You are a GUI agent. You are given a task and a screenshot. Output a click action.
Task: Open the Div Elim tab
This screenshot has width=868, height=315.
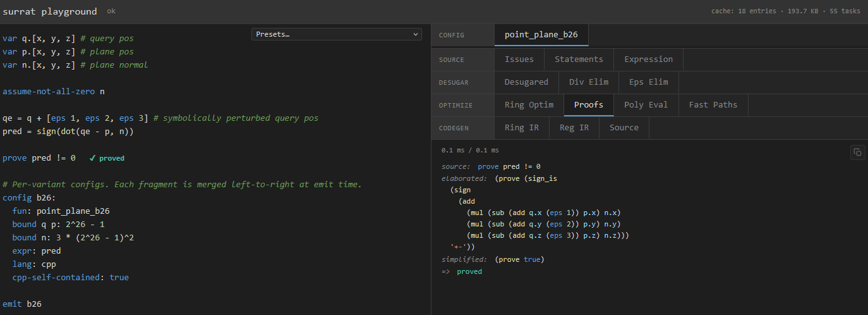click(589, 82)
